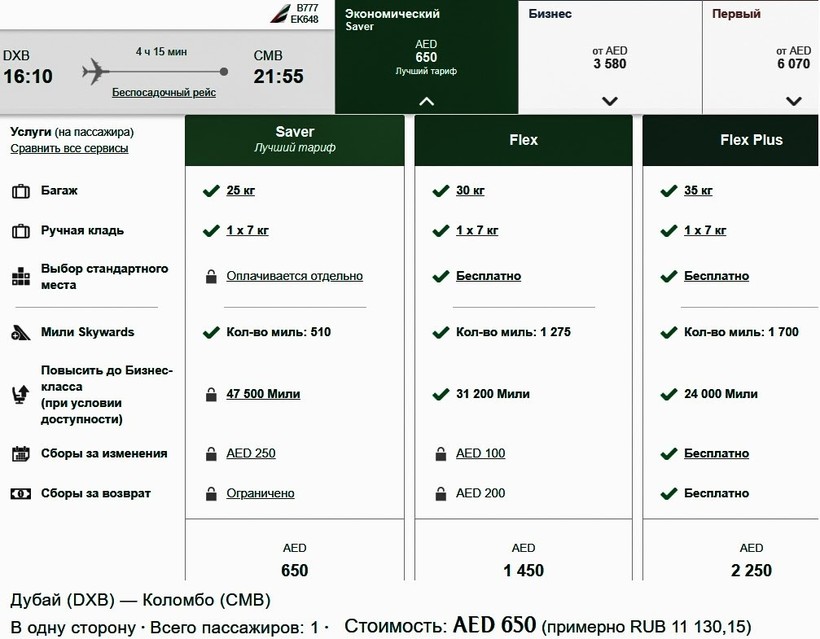Open Сравнить все сервисы link
820x639 pixels.
pyautogui.click(x=69, y=149)
